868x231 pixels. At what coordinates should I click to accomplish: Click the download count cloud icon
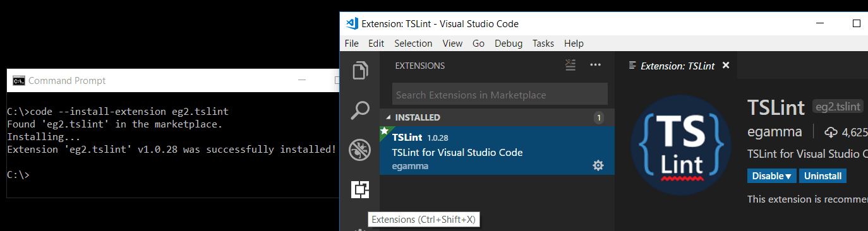(x=831, y=132)
